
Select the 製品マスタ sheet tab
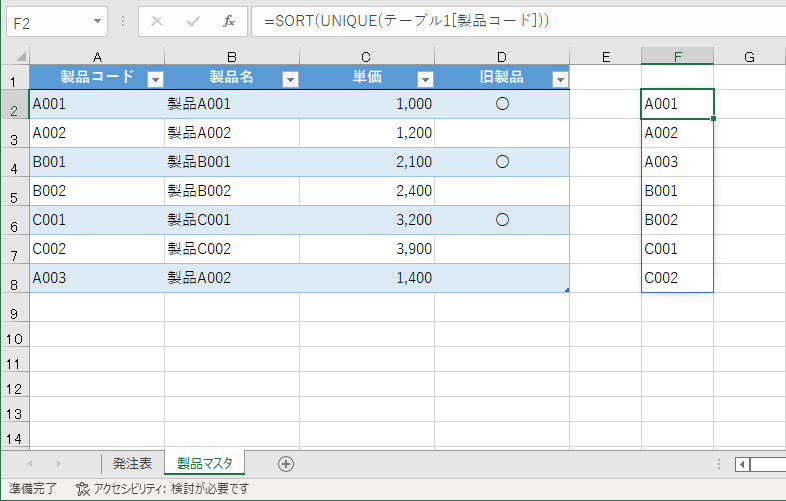205,463
